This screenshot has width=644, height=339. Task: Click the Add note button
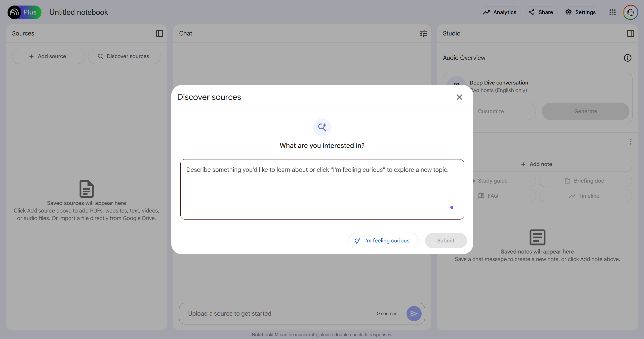click(x=536, y=164)
